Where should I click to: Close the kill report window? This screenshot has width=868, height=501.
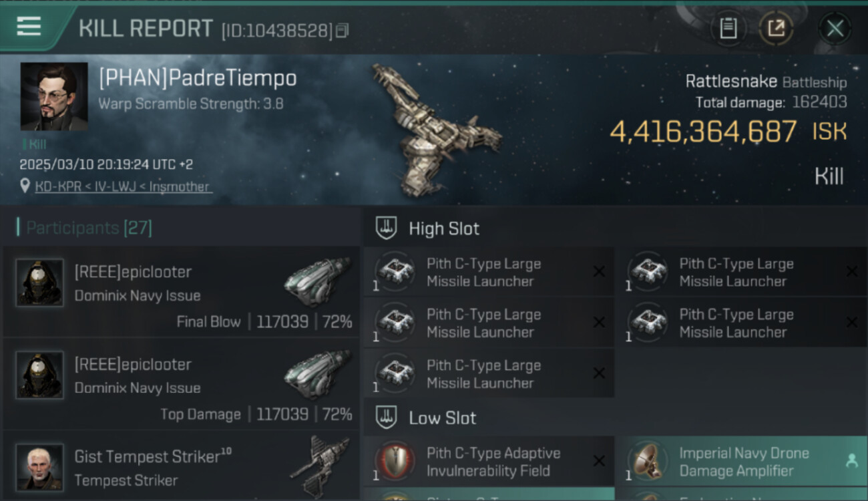click(x=835, y=28)
